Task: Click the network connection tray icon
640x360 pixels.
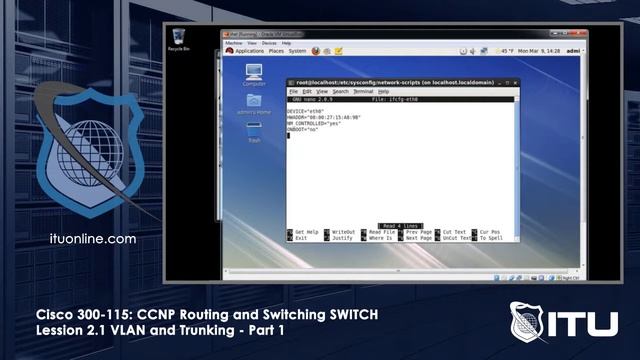Action: 484,51
